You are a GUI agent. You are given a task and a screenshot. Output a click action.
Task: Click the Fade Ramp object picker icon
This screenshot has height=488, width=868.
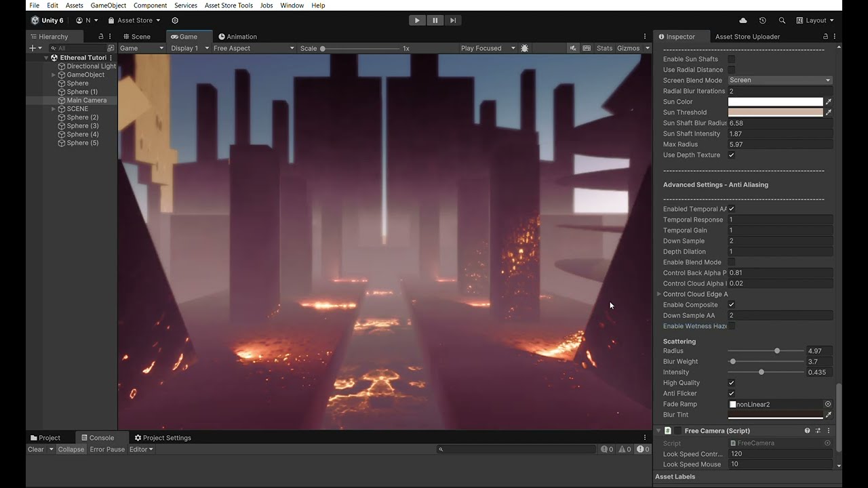(828, 405)
